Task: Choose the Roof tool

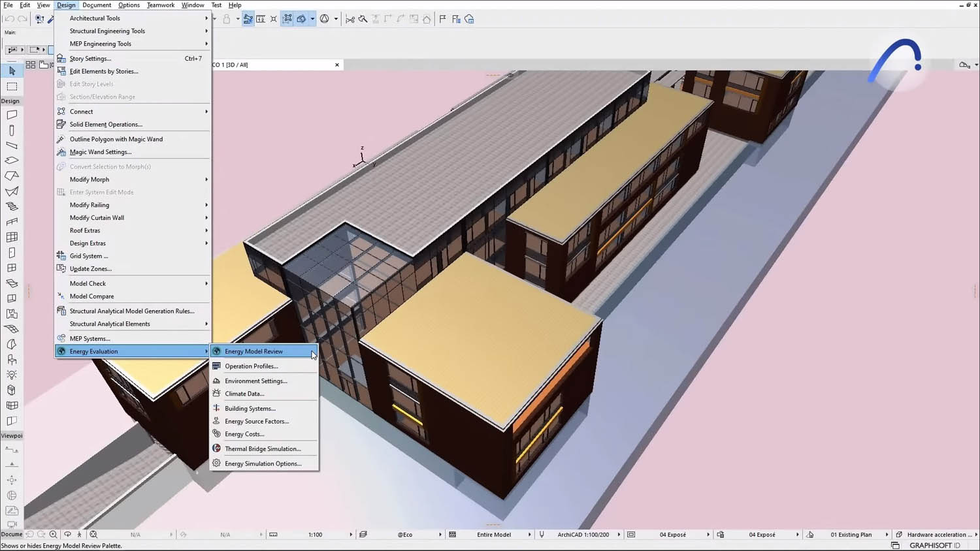Action: [x=11, y=175]
